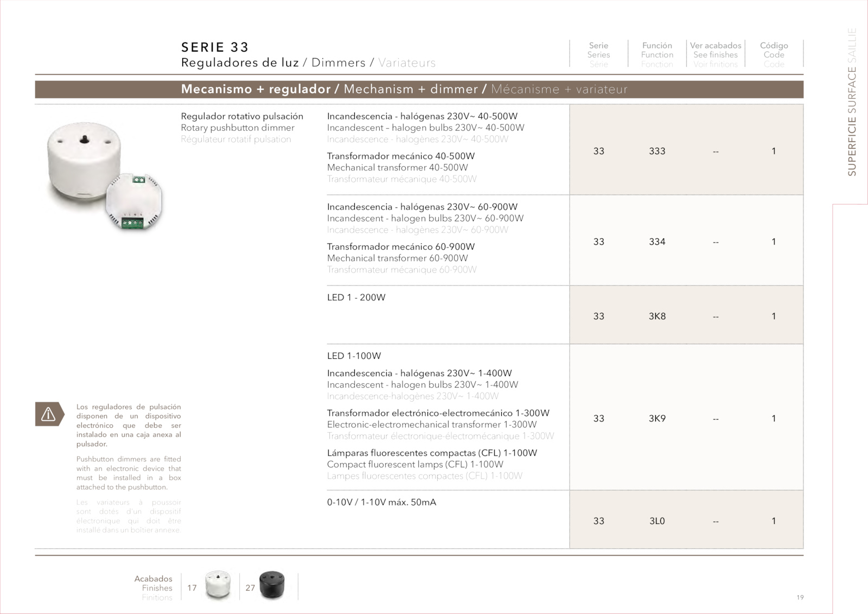868x614 pixels.
Task: Click the 'SERIE 33' heading
Action: coord(215,47)
